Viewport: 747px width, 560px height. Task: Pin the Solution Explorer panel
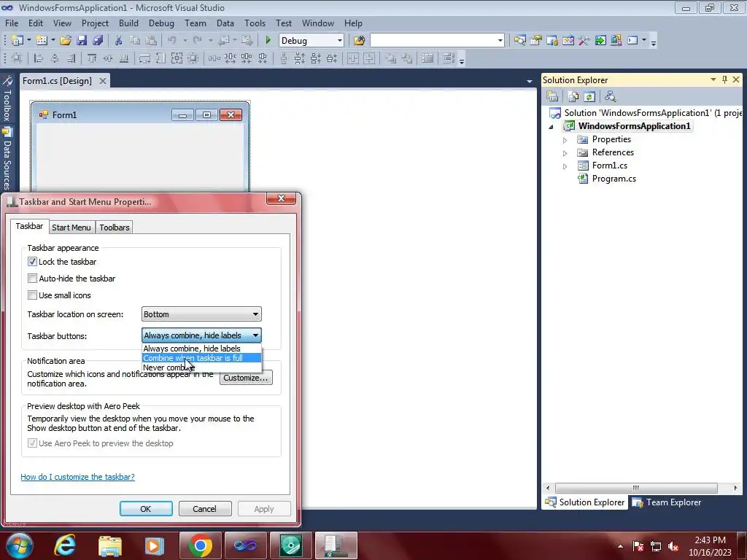(x=724, y=79)
